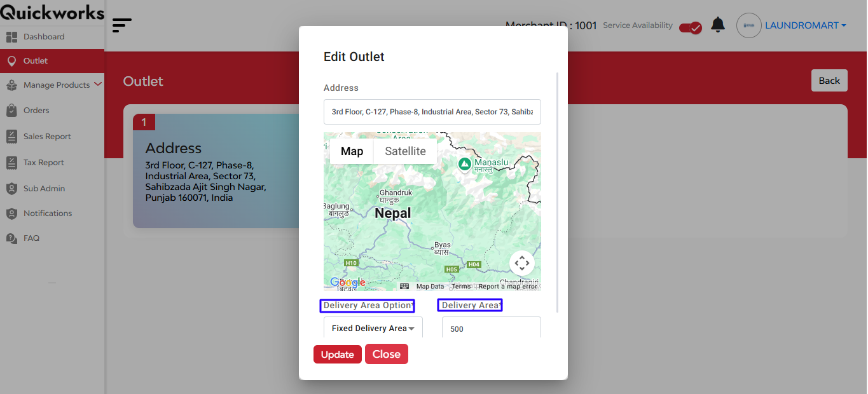This screenshot has height=394, width=868.
Task: Open the LAUNDROMART account dropdown
Action: (x=806, y=25)
